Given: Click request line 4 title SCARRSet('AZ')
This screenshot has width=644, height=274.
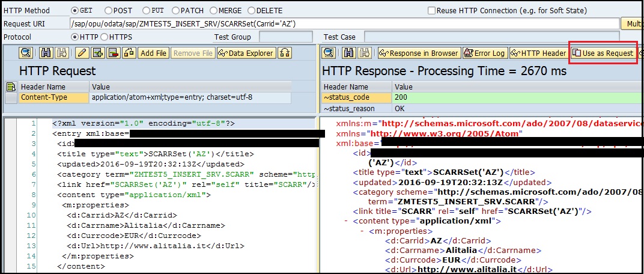Looking at the screenshot, I should 156,154.
